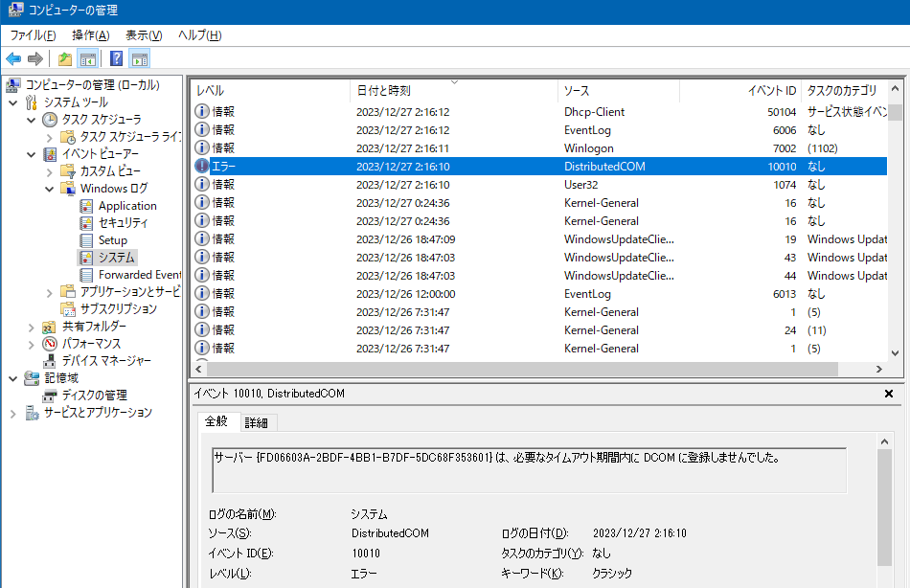Screen dimensions: 910x588
Task: Expand the パフォーマンス node
Action: pos(32,344)
